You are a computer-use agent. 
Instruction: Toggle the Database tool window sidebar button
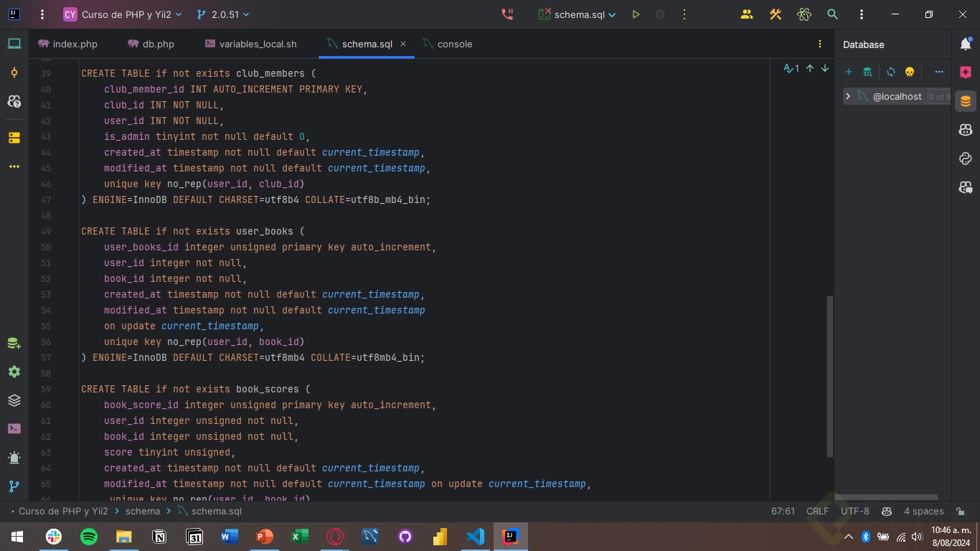click(966, 101)
